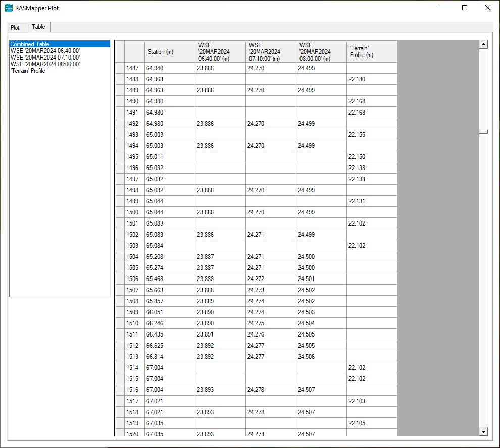Image resolution: width=500 pixels, height=448 pixels.
Task: Click WSE value 23.891 in row 1511
Action: pyautogui.click(x=220, y=334)
